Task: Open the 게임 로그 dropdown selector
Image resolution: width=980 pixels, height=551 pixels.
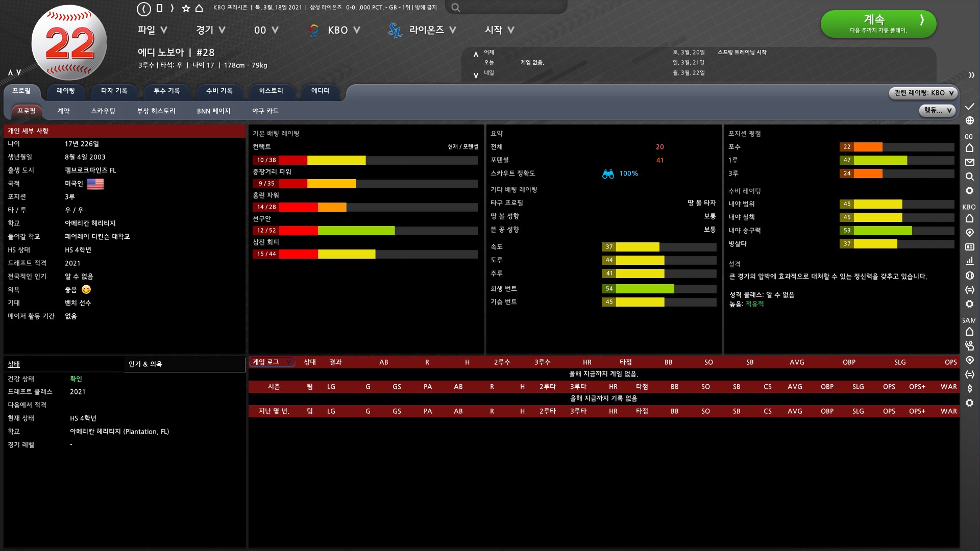Action: pyautogui.click(x=272, y=362)
